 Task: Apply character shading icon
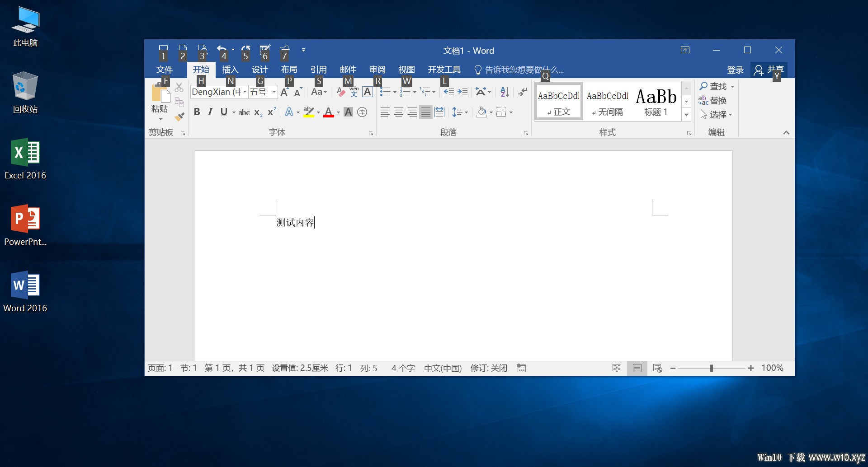tap(348, 112)
